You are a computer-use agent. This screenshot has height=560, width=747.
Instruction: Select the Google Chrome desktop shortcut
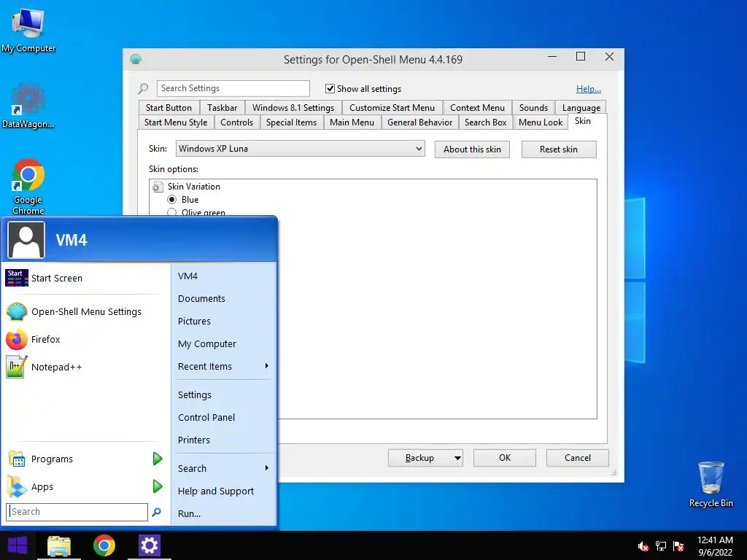[28, 187]
